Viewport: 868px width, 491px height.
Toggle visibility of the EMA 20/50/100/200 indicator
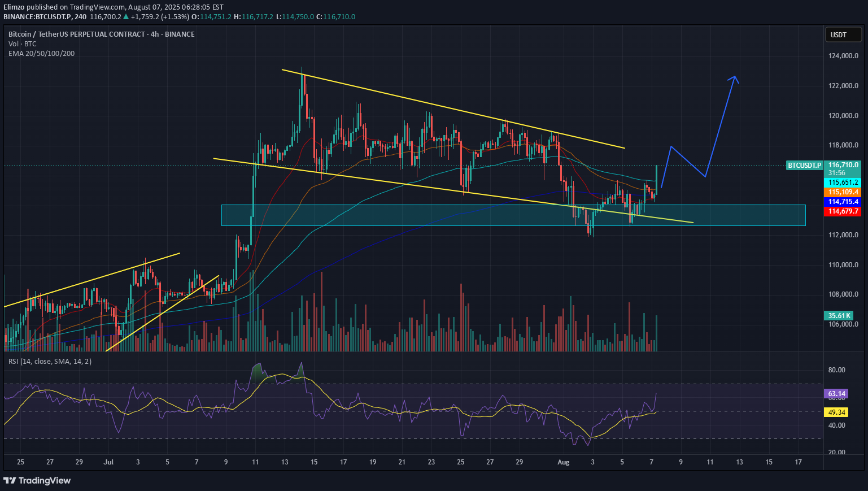[41, 53]
